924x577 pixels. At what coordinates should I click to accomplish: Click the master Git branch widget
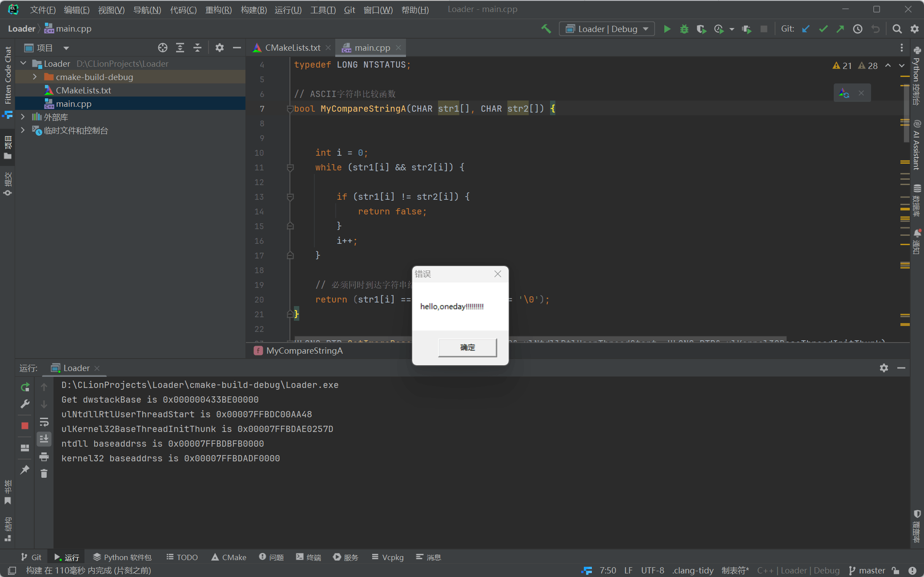pos(867,570)
